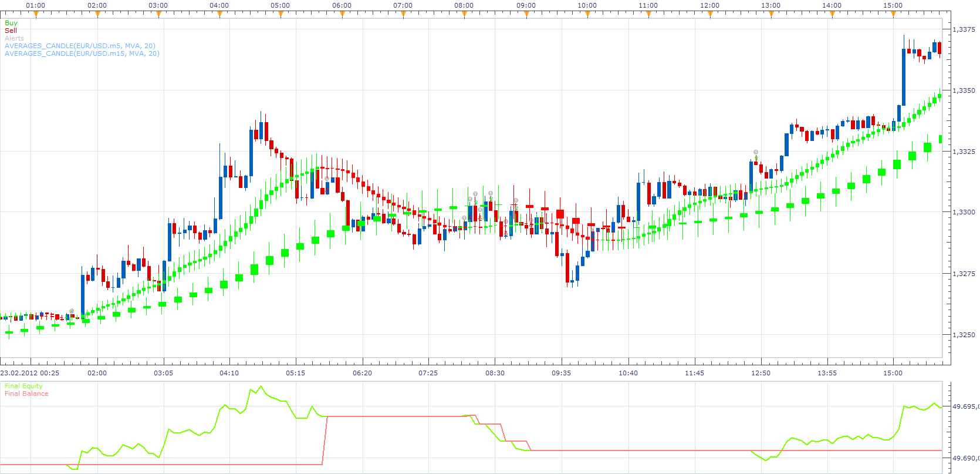The width and height of the screenshot is (980, 474).
Task: Click the orange marker under 14:00
Action: pos(832,15)
